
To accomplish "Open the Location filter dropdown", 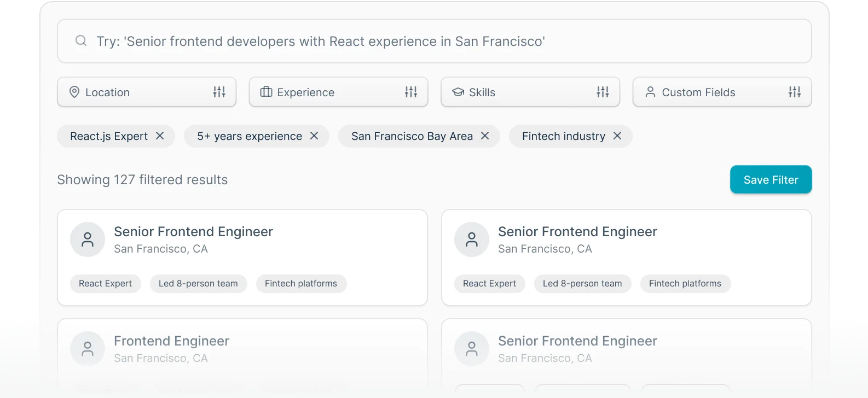I will coord(147,92).
